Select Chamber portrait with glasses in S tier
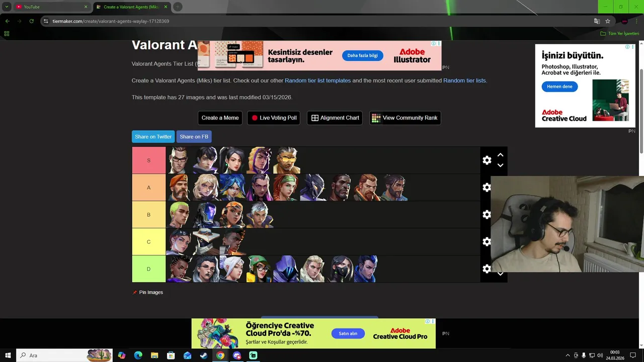Viewport: 644px width, 362px height. (180, 160)
